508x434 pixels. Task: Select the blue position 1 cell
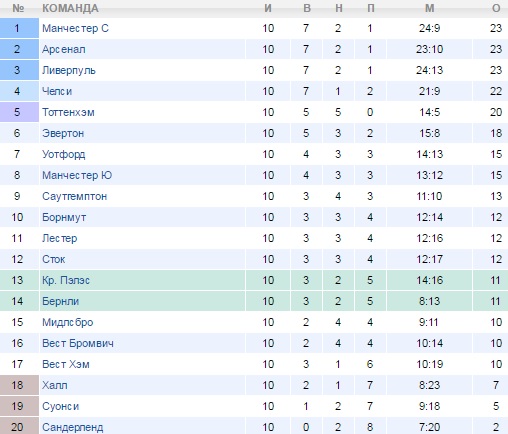coord(19,28)
